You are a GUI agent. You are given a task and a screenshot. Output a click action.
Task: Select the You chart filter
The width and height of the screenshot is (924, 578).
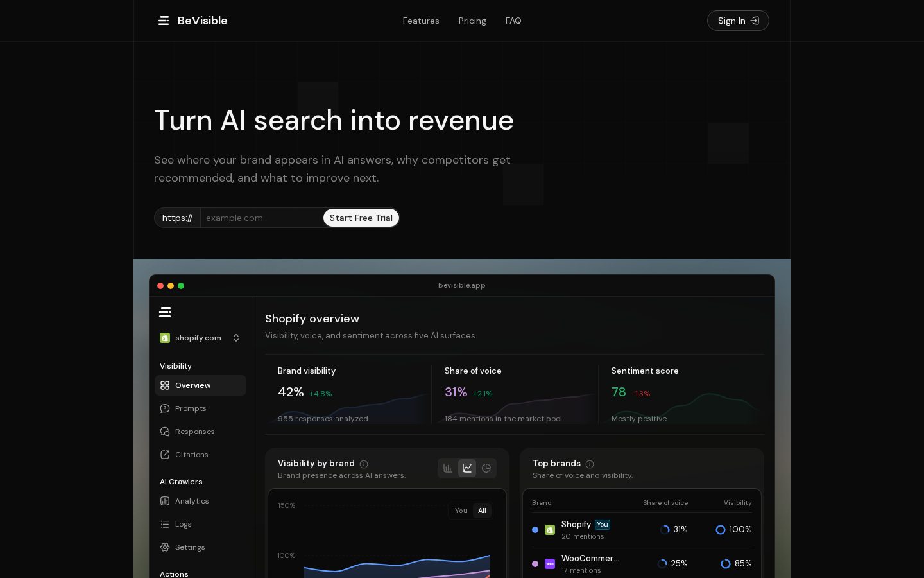(x=461, y=511)
